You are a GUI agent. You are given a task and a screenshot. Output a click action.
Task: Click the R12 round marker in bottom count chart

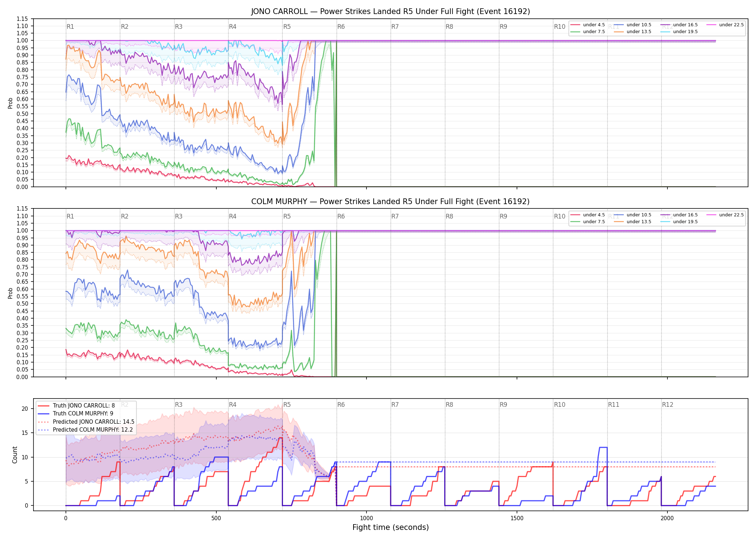[667, 405]
